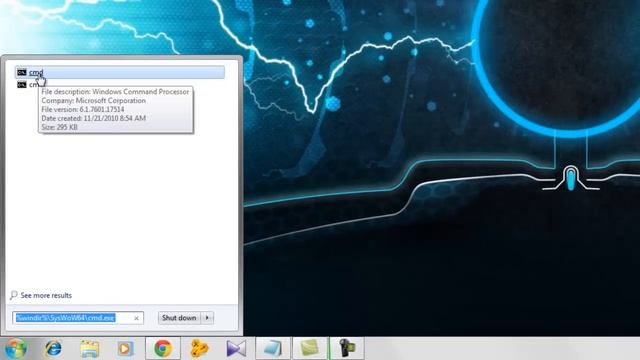Click the magnifier icon beside See more results
640x360 pixels.
(x=14, y=295)
